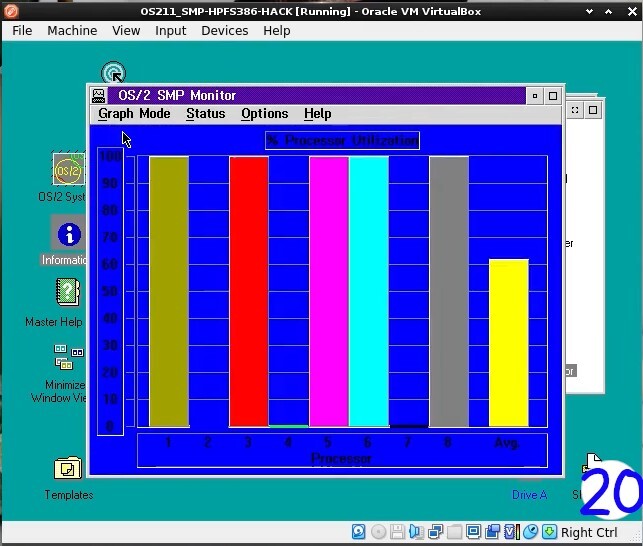The height and width of the screenshot is (546, 643).
Task: Click the Right Ctrl host key label
Action: tap(589, 532)
